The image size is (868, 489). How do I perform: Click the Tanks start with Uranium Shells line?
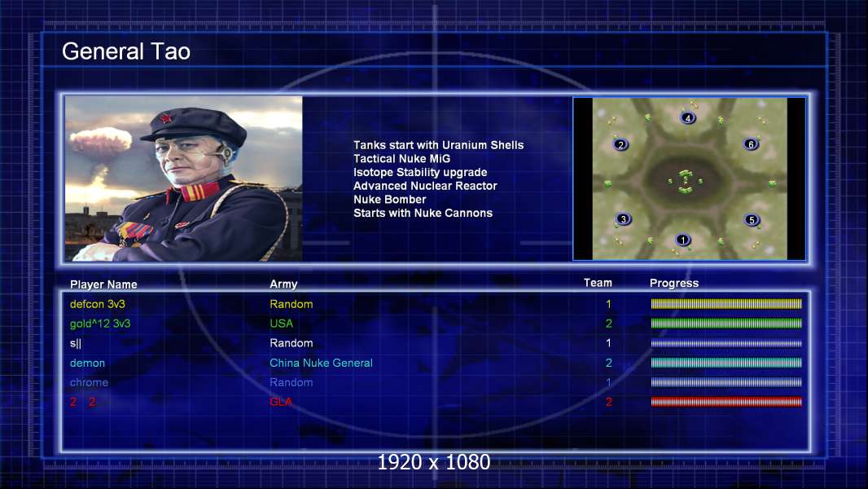pyautogui.click(x=438, y=145)
